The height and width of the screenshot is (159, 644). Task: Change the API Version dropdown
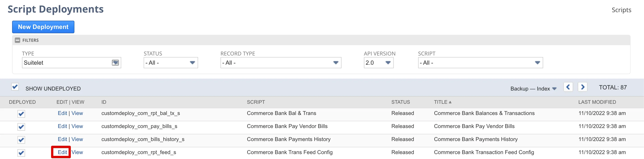378,63
